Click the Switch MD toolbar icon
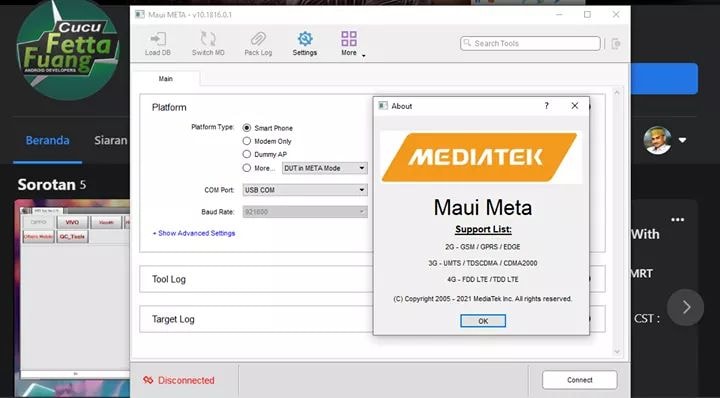This screenshot has width=720, height=398. pos(208,44)
